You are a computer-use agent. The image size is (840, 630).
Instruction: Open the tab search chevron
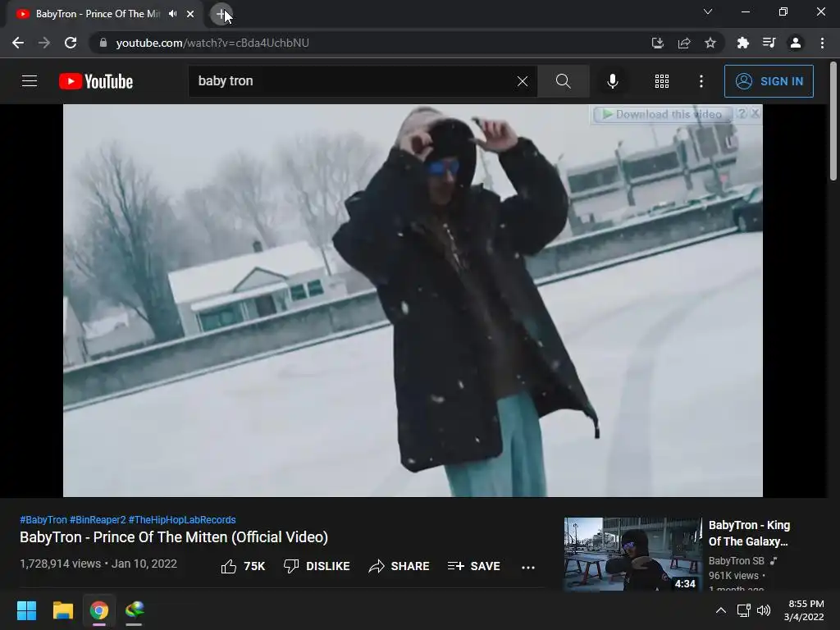pos(708,11)
